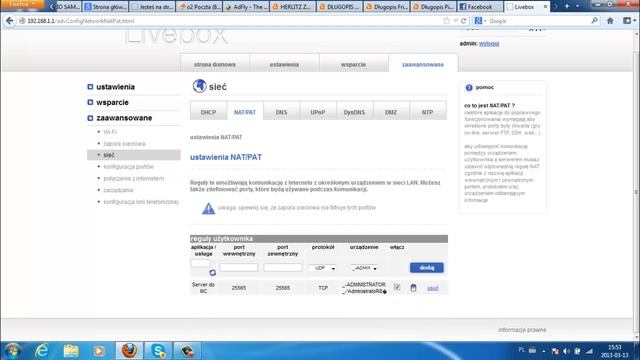Open the wsparcie top tab
The image size is (640, 360).
353,64
